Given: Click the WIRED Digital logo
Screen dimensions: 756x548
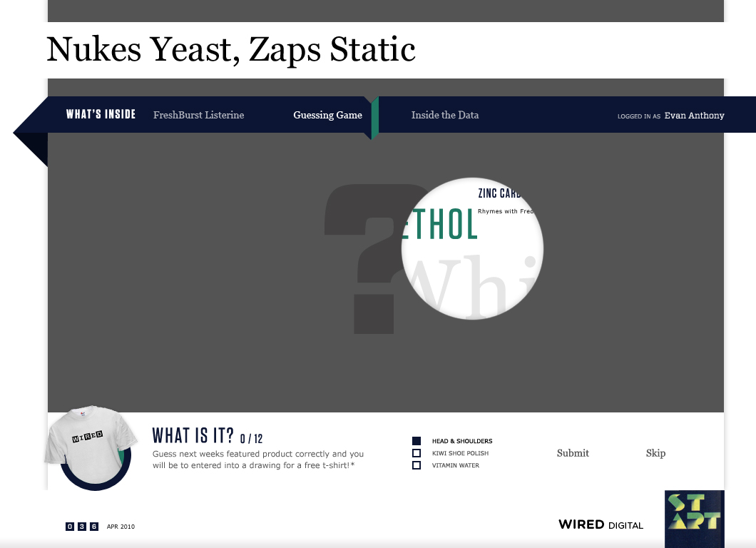Looking at the screenshot, I should [601, 524].
